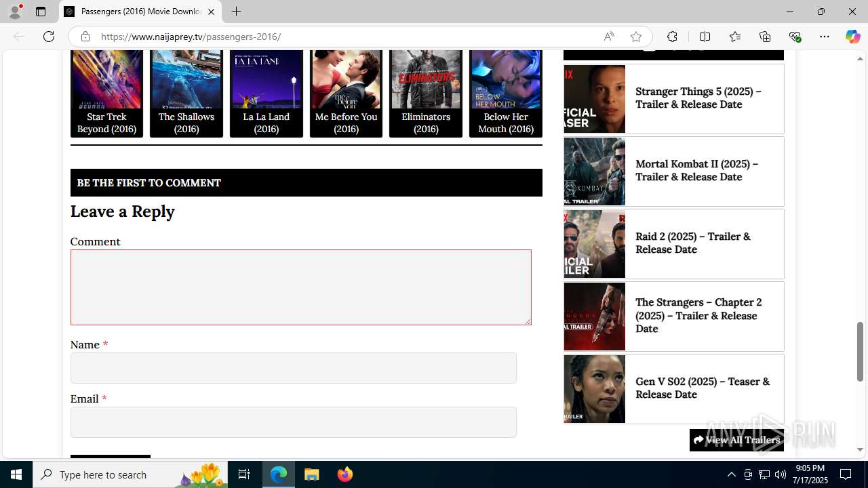Click the View All Trailers button
The image size is (868, 488).
(736, 440)
